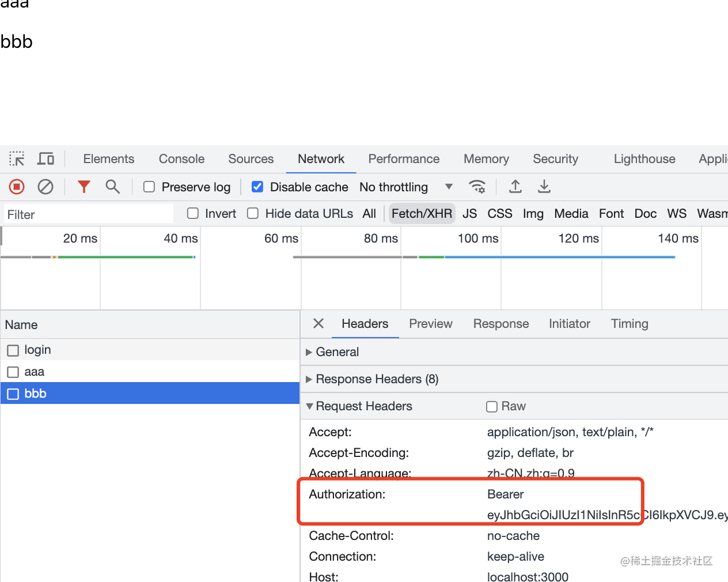This screenshot has height=582, width=728.
Task: Uncheck the Disable cache checkbox
Action: [257, 187]
